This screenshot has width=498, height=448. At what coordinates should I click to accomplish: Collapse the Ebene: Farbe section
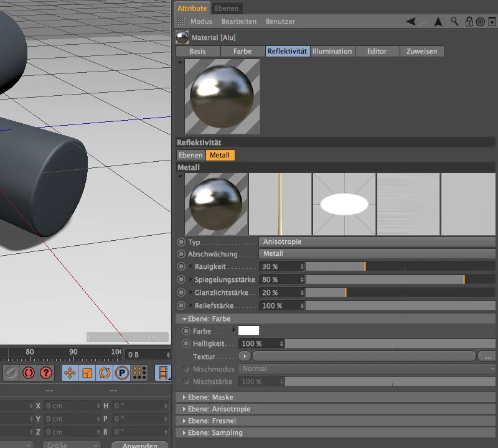point(184,319)
